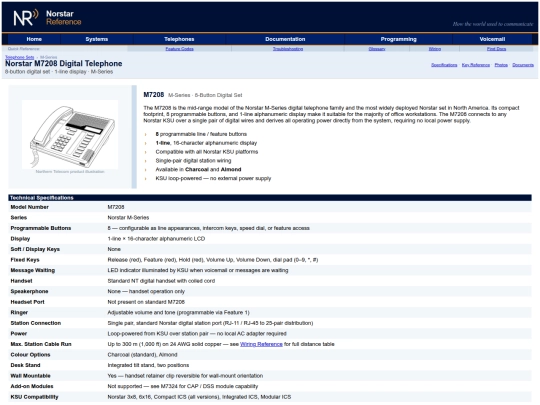This screenshot has width=540, height=405.
Task: Open the Documentation menu
Action: tap(285, 39)
